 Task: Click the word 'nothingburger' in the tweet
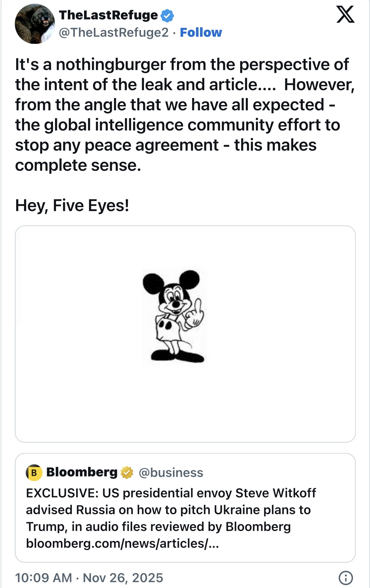pos(111,64)
